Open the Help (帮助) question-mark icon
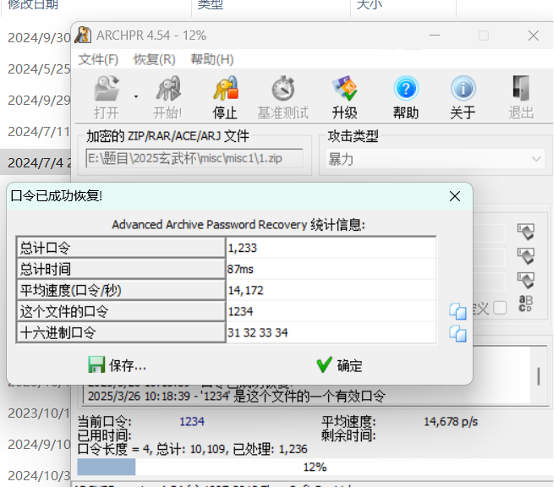Screen dimensions: 554x488 pos(406,89)
